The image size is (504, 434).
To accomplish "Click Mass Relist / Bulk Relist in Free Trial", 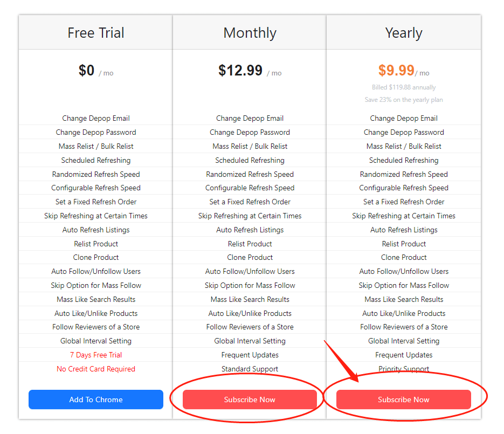I will pyautogui.click(x=95, y=146).
